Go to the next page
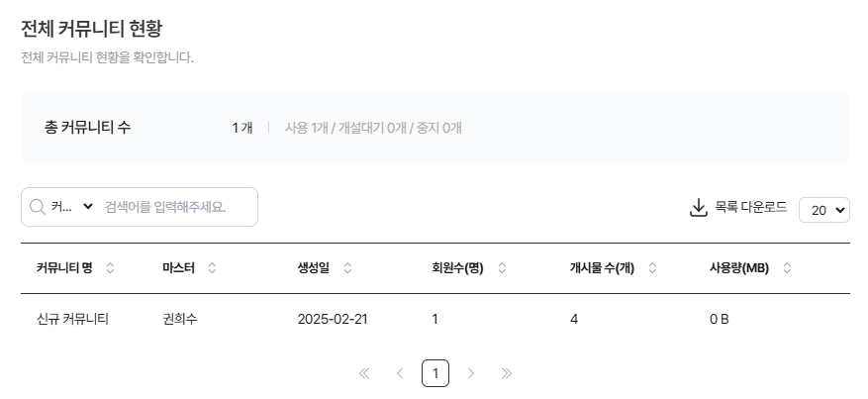Viewport: 868px width, 399px height. point(471,373)
